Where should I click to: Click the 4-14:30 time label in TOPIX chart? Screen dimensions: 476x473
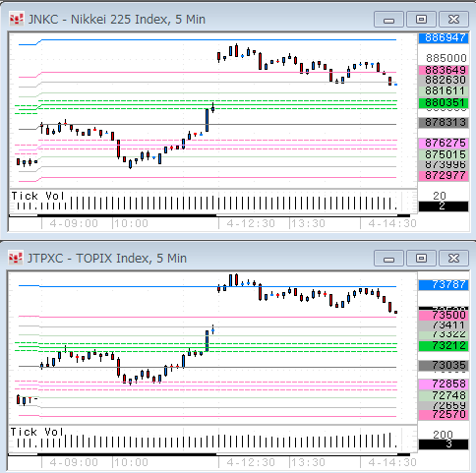point(392,462)
